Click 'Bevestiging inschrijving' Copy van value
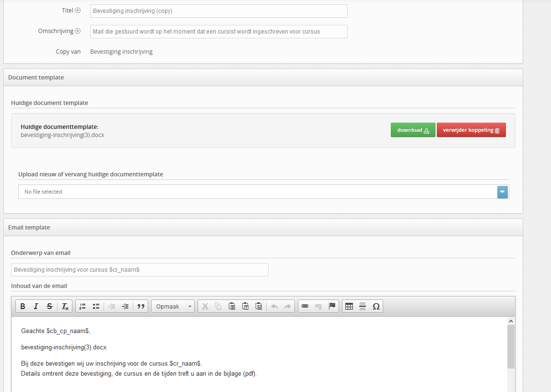551x392 pixels. pos(121,52)
